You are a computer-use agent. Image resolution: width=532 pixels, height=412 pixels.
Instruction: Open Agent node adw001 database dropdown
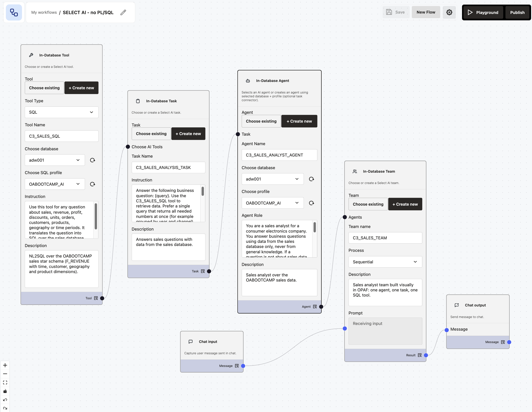(x=273, y=179)
